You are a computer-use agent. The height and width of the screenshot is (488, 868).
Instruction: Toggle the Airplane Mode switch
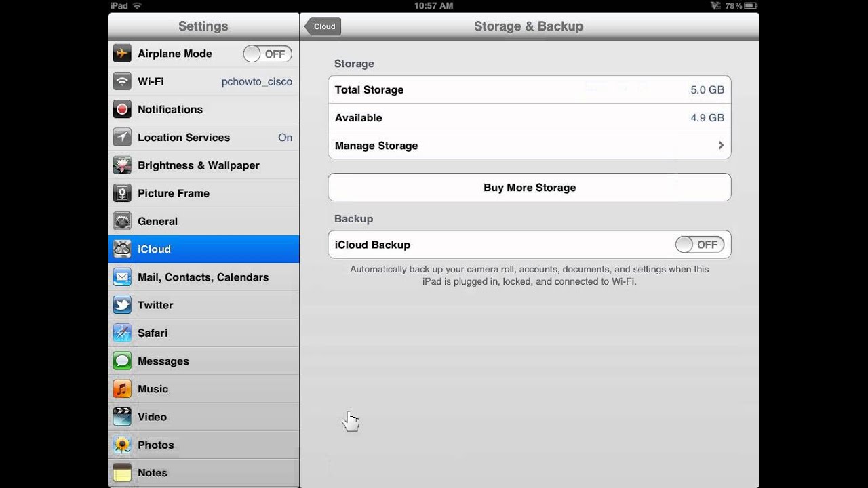tap(267, 54)
